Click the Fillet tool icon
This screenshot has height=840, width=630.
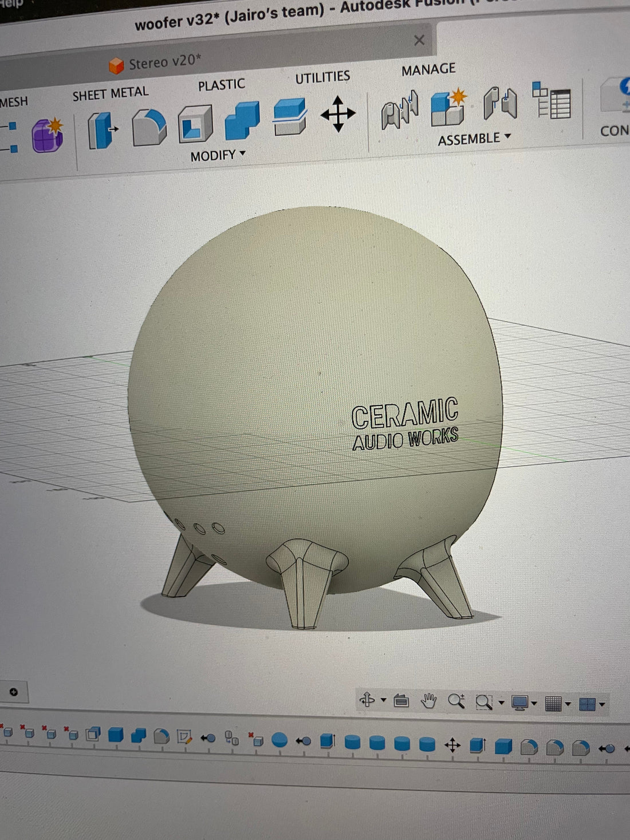(149, 127)
